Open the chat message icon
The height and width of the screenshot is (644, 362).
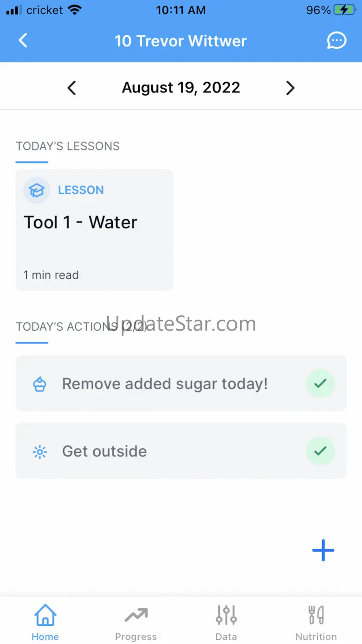pyautogui.click(x=336, y=41)
